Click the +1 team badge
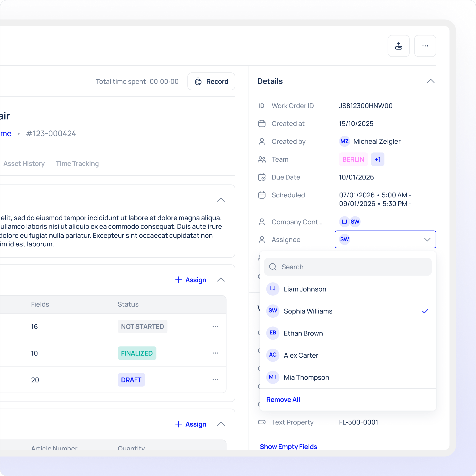This screenshot has width=476, height=476. (378, 159)
